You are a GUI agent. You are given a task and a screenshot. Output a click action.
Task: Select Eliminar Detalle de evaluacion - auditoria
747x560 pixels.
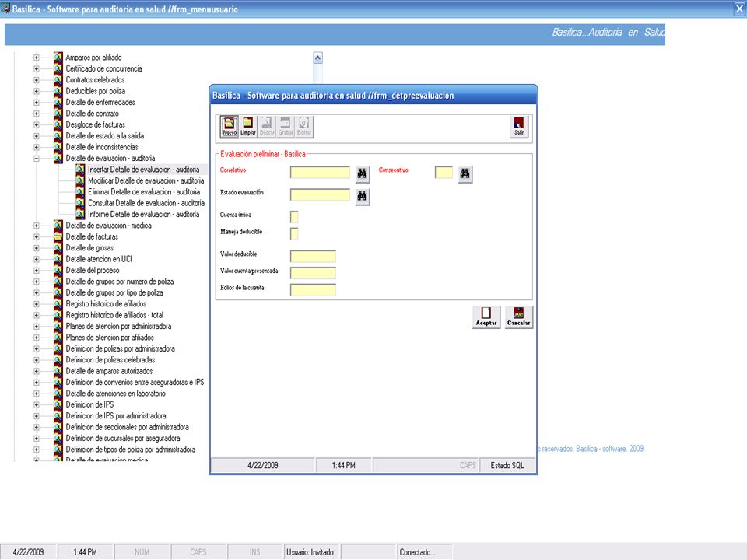tap(144, 192)
